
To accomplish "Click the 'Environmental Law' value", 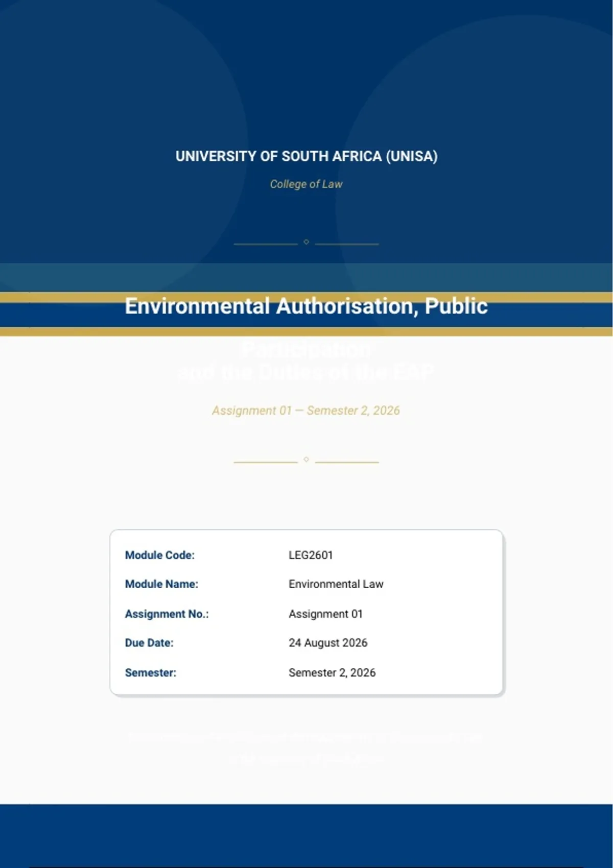I will pyautogui.click(x=336, y=584).
